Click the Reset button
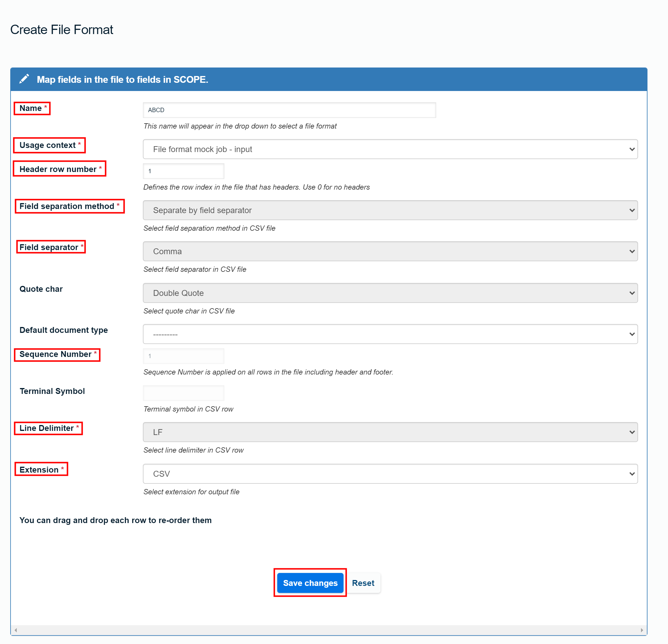 [363, 583]
